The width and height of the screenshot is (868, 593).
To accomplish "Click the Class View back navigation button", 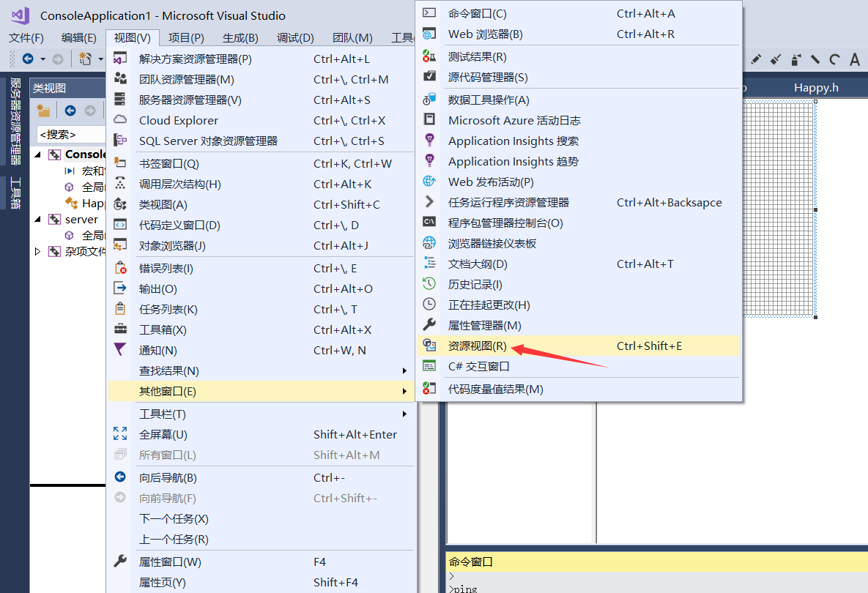I will click(70, 111).
